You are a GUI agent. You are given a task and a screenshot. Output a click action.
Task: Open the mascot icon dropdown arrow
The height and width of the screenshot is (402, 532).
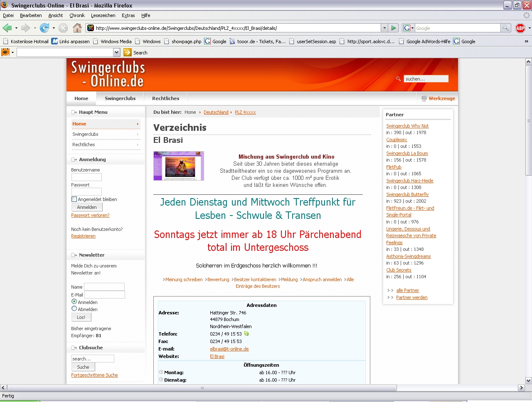pos(12,52)
